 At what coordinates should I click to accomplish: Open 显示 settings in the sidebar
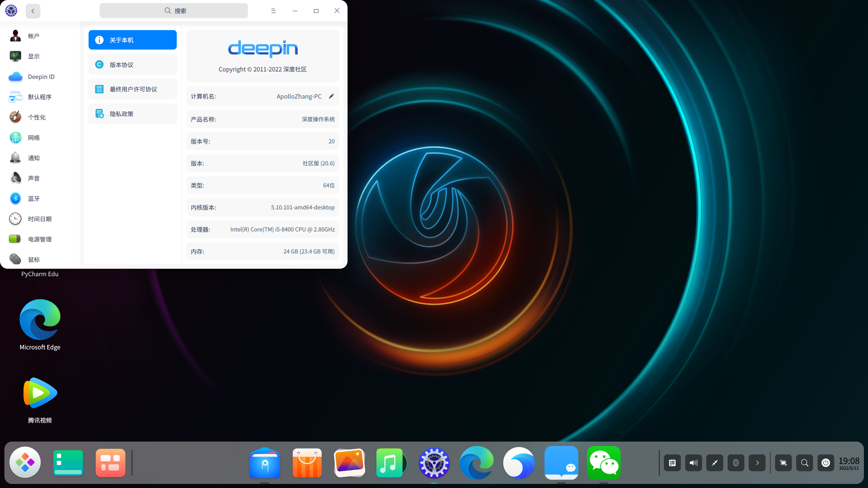tap(34, 56)
